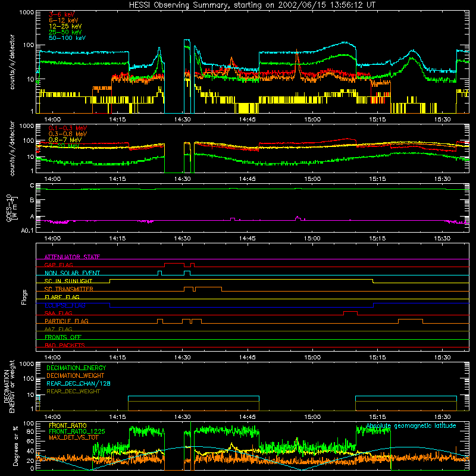
Task: Select the MAX_DET_VS_TOT legend label
Action: tap(73, 437)
